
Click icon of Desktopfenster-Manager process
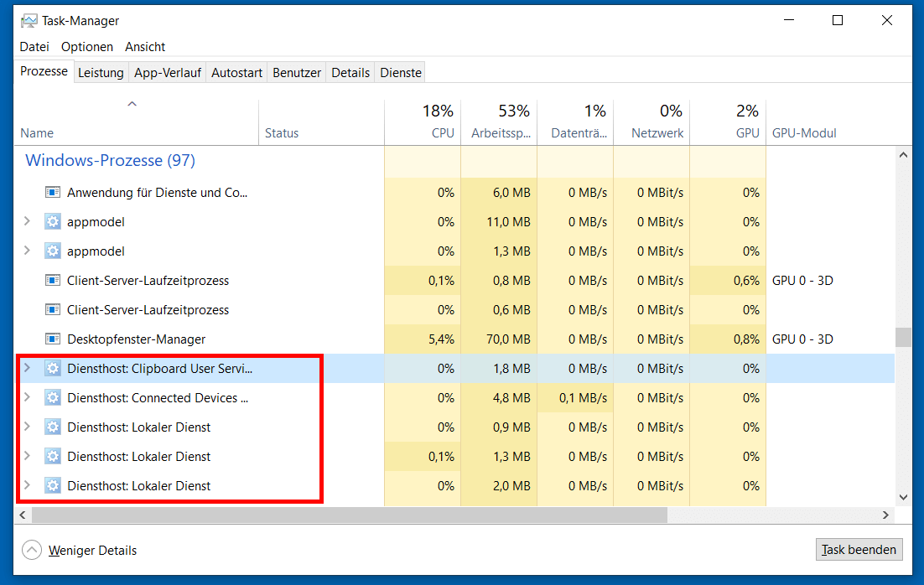(x=53, y=339)
